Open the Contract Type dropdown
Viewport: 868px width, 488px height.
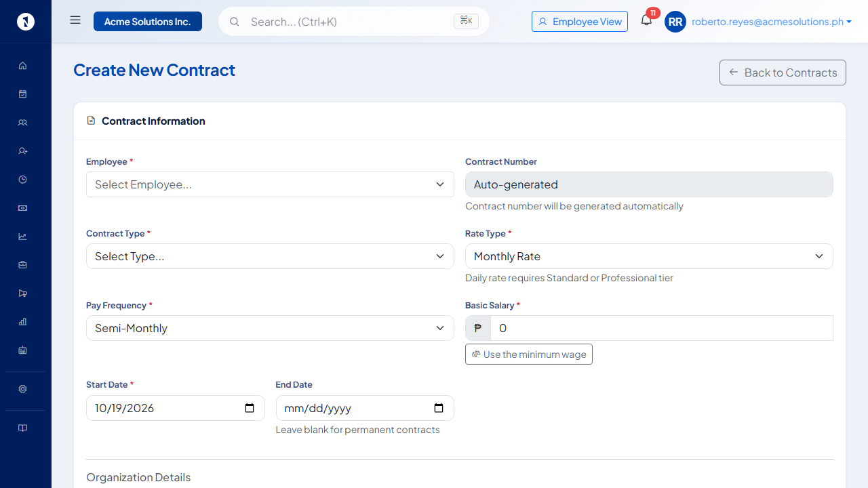(270, 256)
